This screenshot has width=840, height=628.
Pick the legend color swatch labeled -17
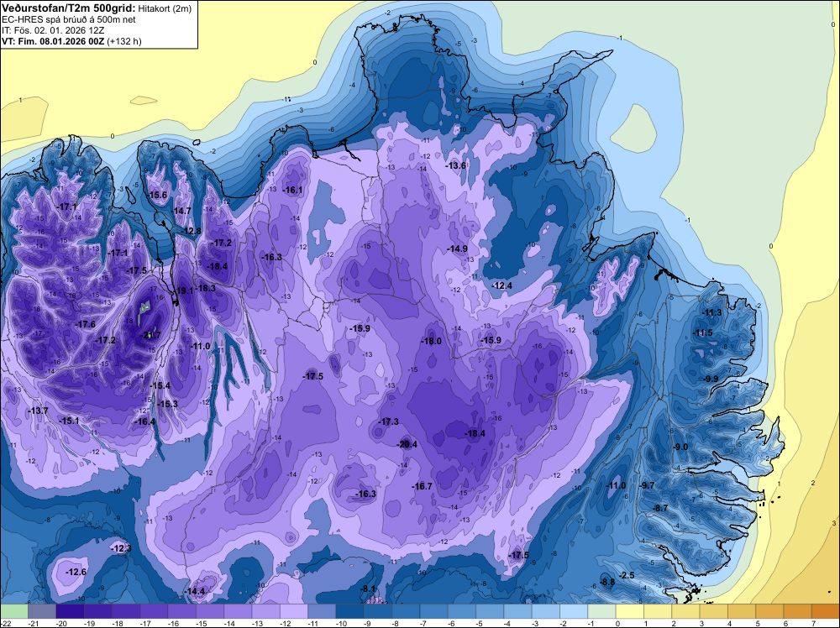coord(154,611)
